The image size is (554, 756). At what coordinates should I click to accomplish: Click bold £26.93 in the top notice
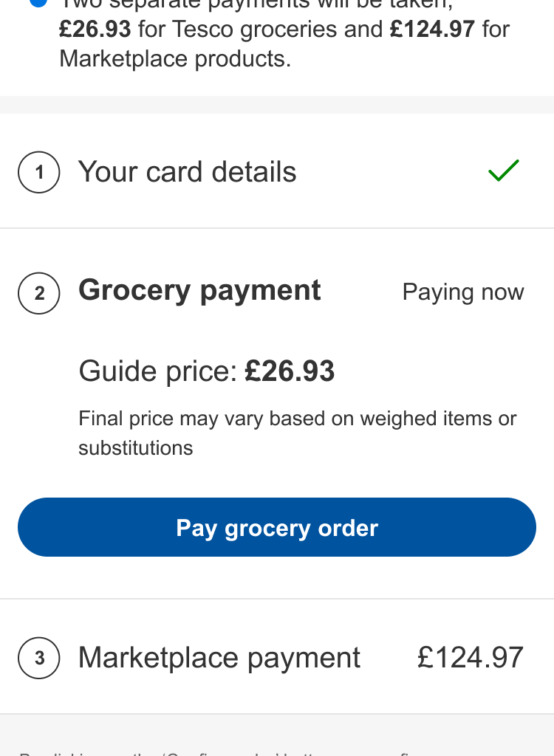(x=95, y=30)
